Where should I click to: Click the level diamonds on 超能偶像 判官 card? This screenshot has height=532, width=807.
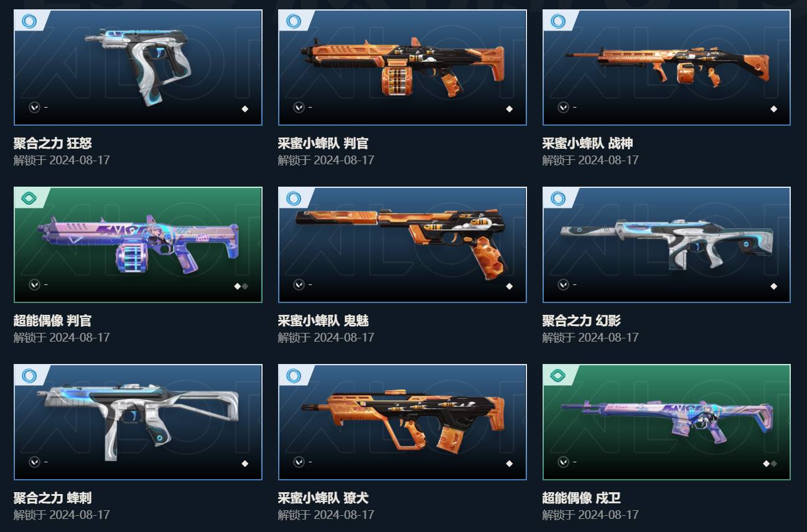(x=241, y=286)
